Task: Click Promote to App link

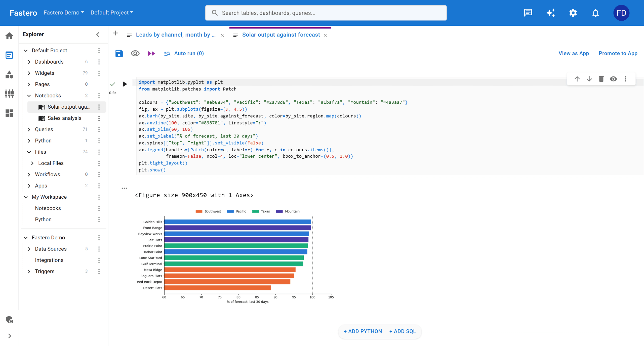Action: coord(618,53)
